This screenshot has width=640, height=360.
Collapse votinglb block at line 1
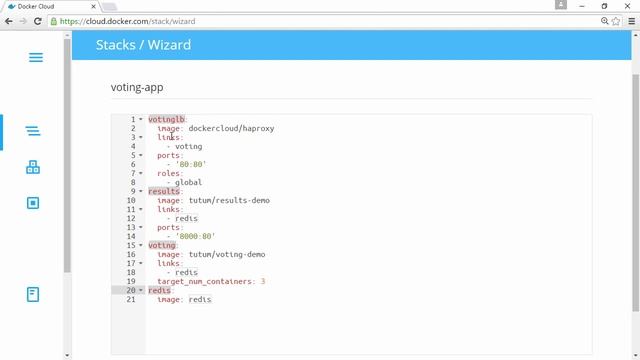pyautogui.click(x=141, y=119)
